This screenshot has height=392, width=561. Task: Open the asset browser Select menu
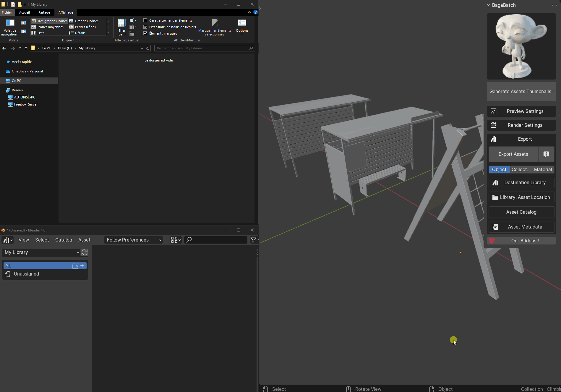pos(42,240)
